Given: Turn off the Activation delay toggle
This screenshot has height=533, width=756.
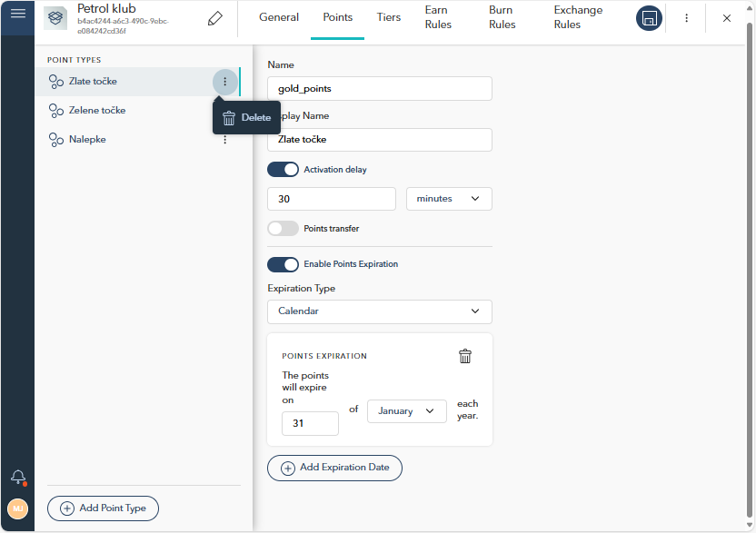Looking at the screenshot, I should pyautogui.click(x=283, y=170).
